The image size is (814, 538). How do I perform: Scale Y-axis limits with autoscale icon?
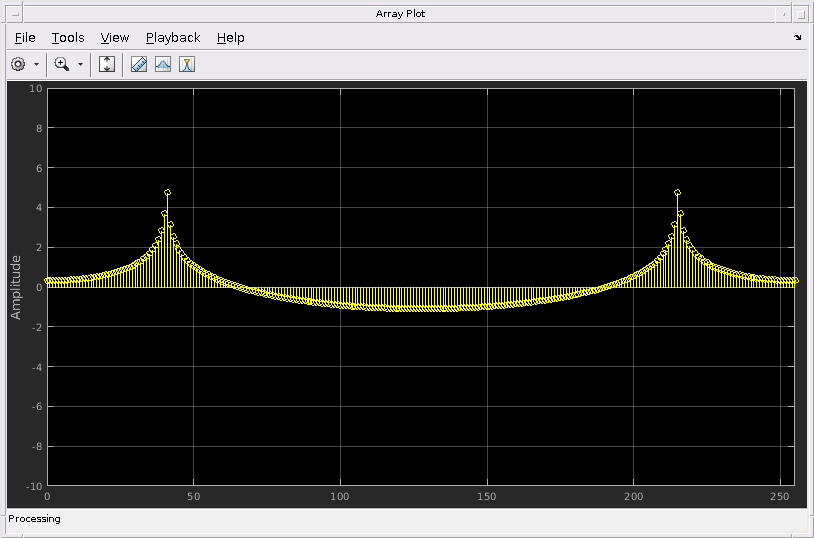coord(107,64)
